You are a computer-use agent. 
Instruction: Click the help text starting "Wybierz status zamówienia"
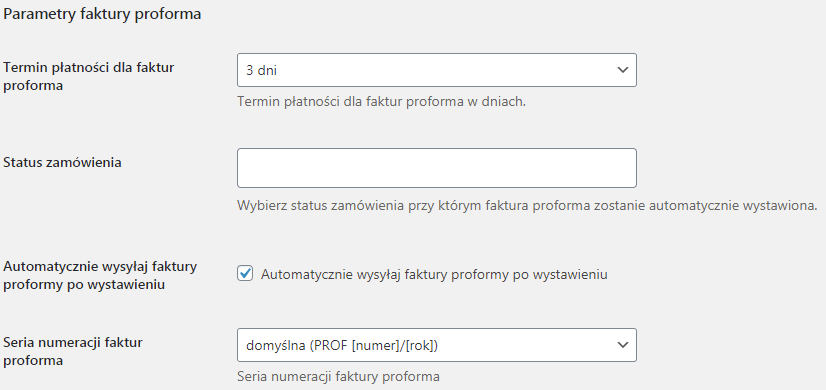(527, 206)
